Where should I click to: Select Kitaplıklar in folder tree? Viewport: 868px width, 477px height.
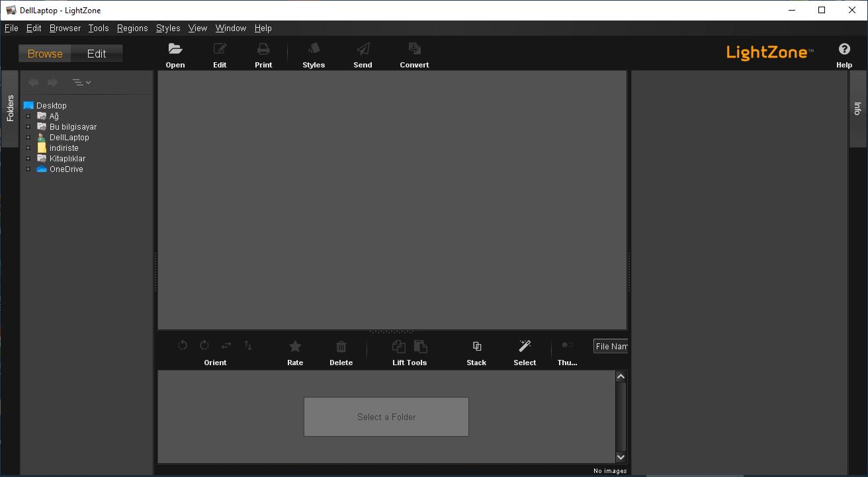pos(67,159)
